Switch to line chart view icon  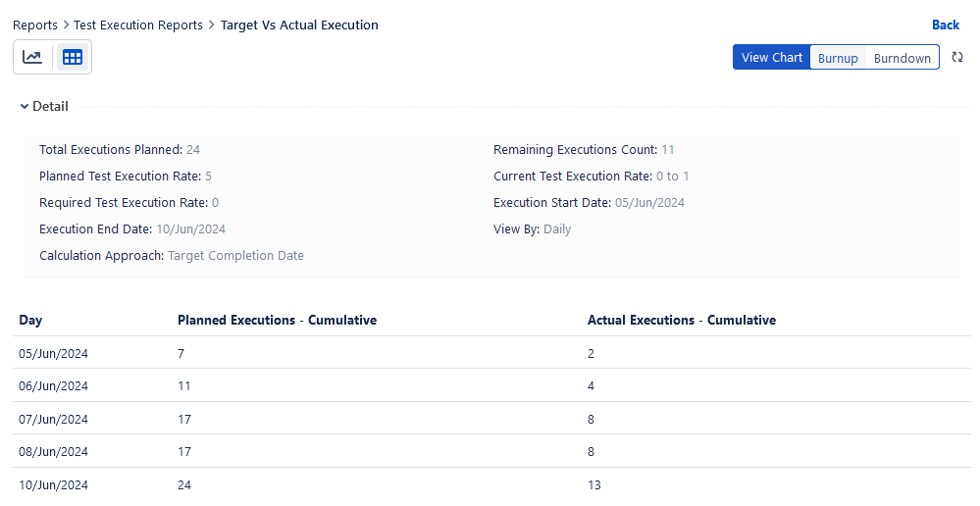(31, 57)
